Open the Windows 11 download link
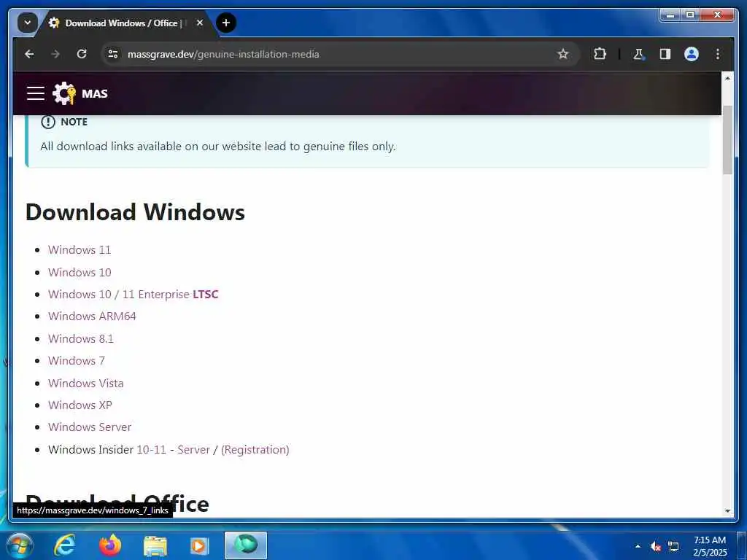Image resolution: width=747 pixels, height=560 pixels. (x=79, y=250)
